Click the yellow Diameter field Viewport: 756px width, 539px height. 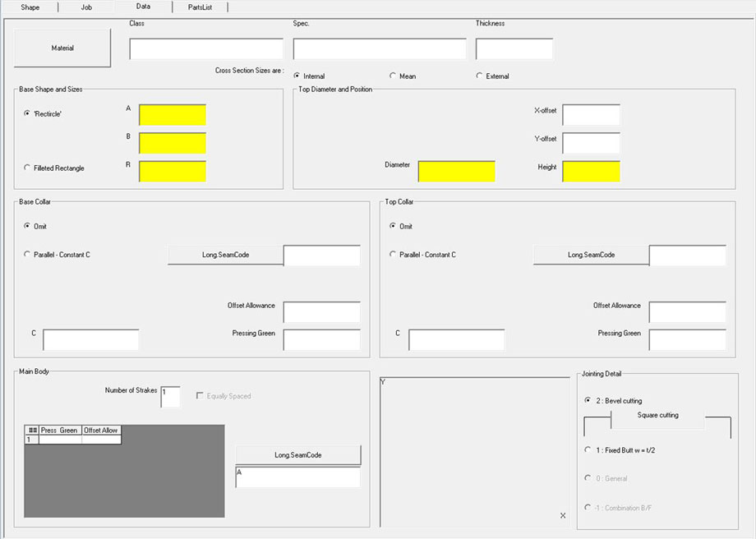point(457,171)
